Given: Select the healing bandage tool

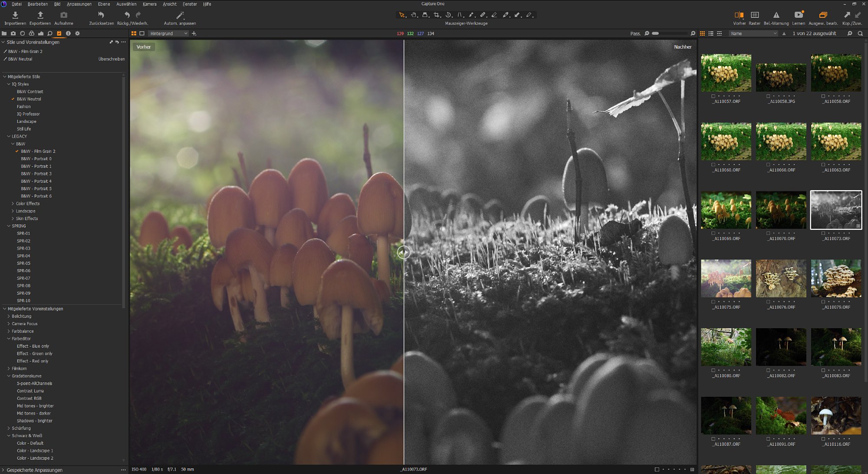Looking at the screenshot, I should click(483, 15).
